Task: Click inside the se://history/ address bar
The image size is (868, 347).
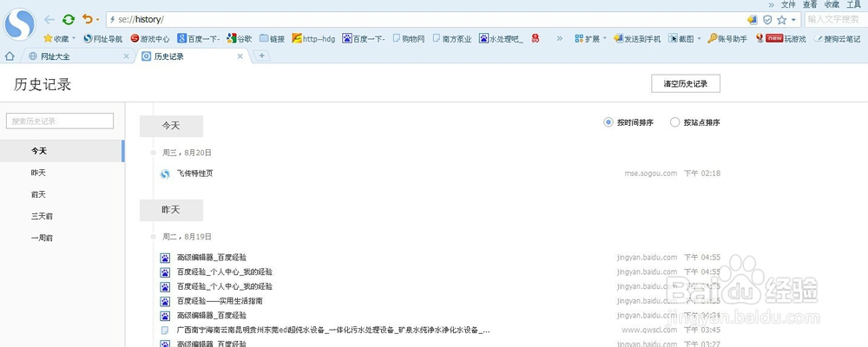Action: [x=425, y=20]
